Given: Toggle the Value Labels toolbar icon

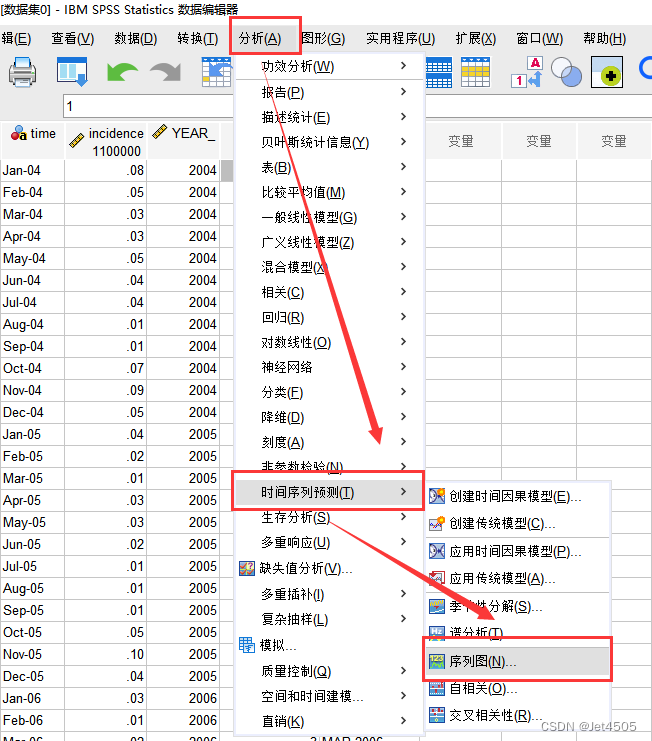Looking at the screenshot, I should coord(527,72).
